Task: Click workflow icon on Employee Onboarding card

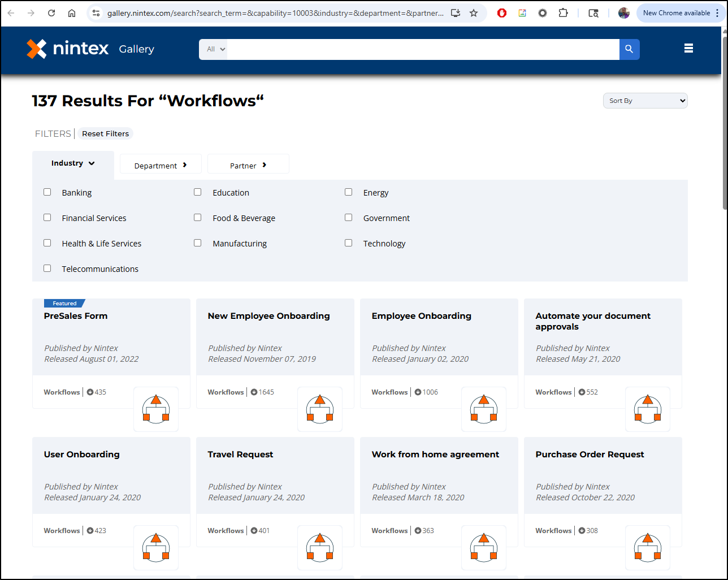Action: pos(484,409)
